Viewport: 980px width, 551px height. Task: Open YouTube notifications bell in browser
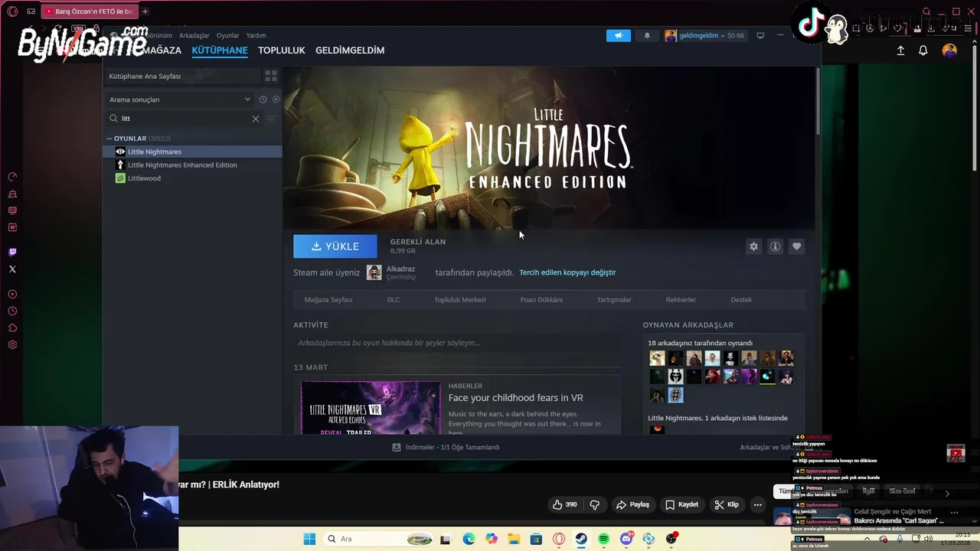click(x=923, y=51)
